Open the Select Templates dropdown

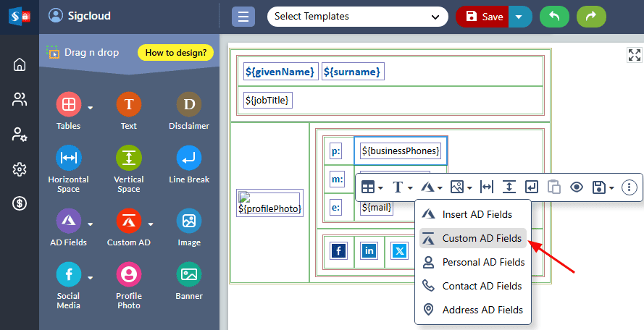point(357,16)
